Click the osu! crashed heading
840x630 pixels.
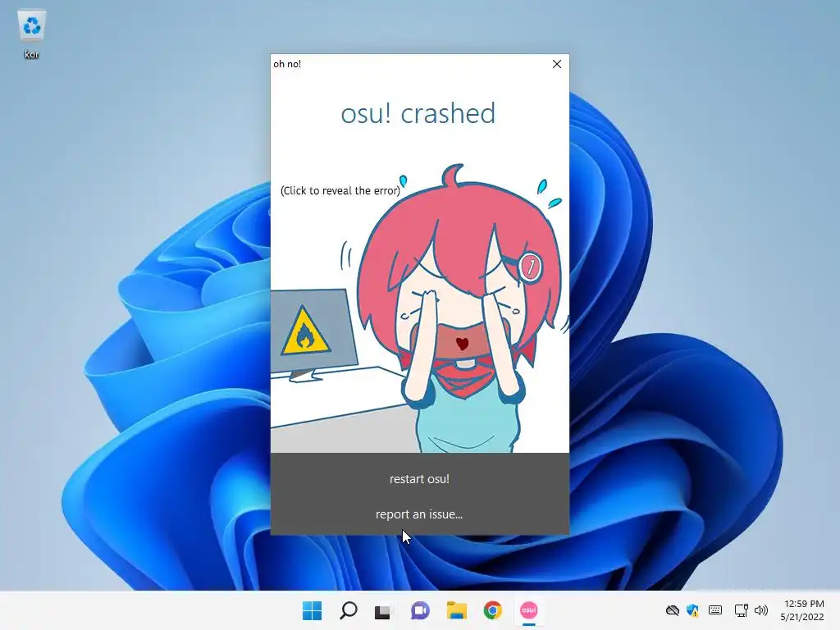[x=418, y=113]
